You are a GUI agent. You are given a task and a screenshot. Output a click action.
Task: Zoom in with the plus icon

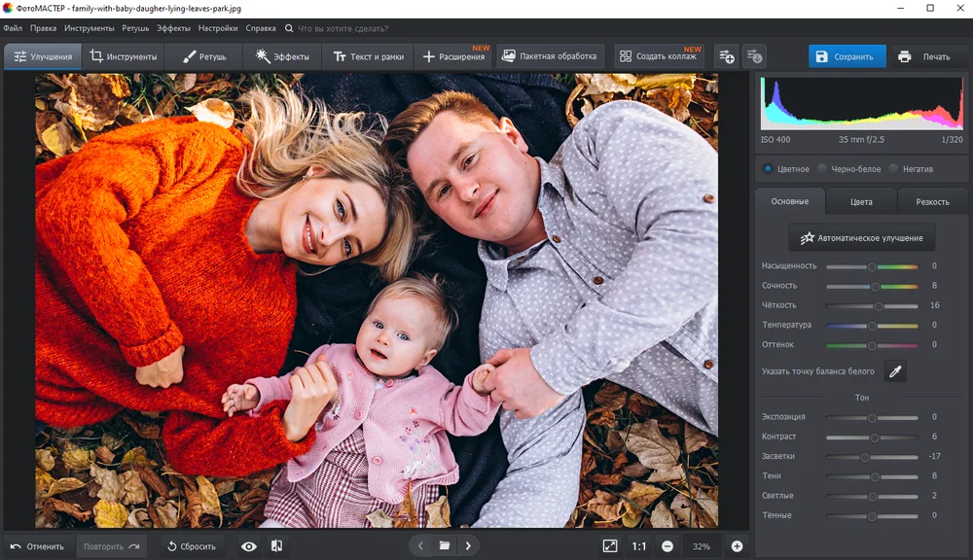tap(737, 546)
